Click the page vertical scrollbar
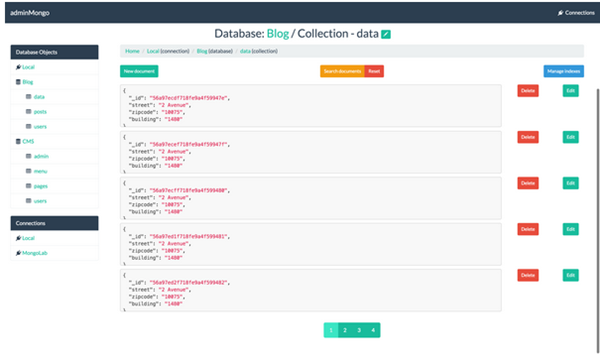600x360 pixels. point(597,220)
